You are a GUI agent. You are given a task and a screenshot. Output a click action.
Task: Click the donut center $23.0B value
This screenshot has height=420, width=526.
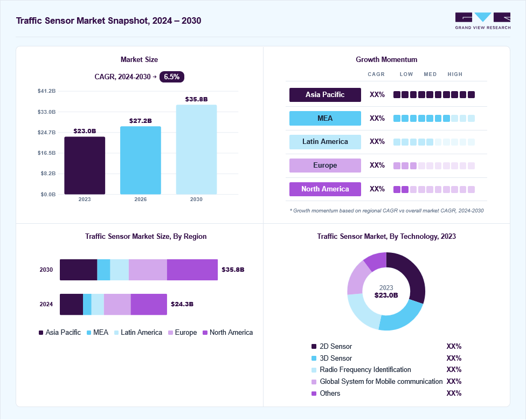386,295
